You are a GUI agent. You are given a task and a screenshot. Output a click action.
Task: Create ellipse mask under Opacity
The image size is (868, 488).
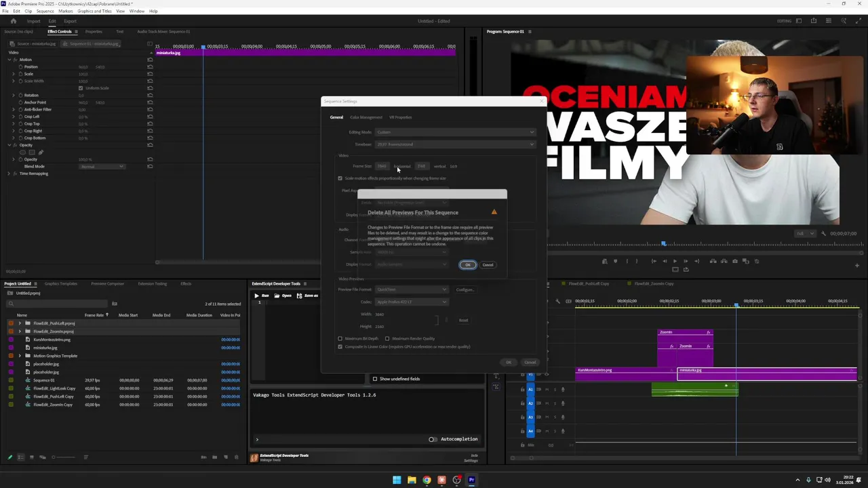pos(22,152)
